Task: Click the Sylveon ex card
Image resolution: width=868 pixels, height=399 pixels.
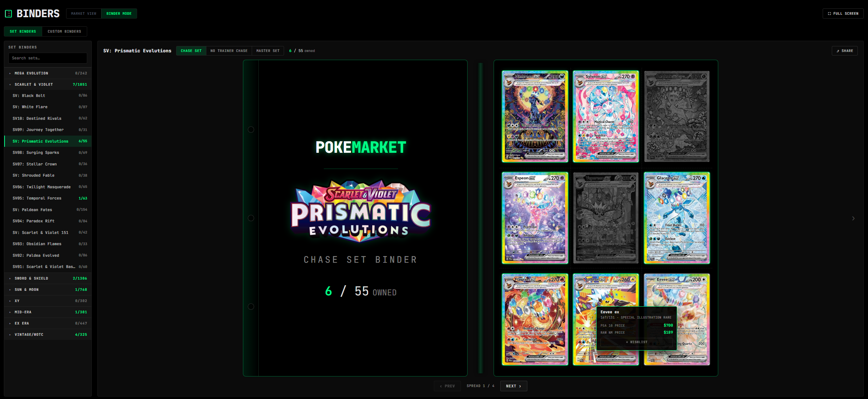Action: (606, 117)
